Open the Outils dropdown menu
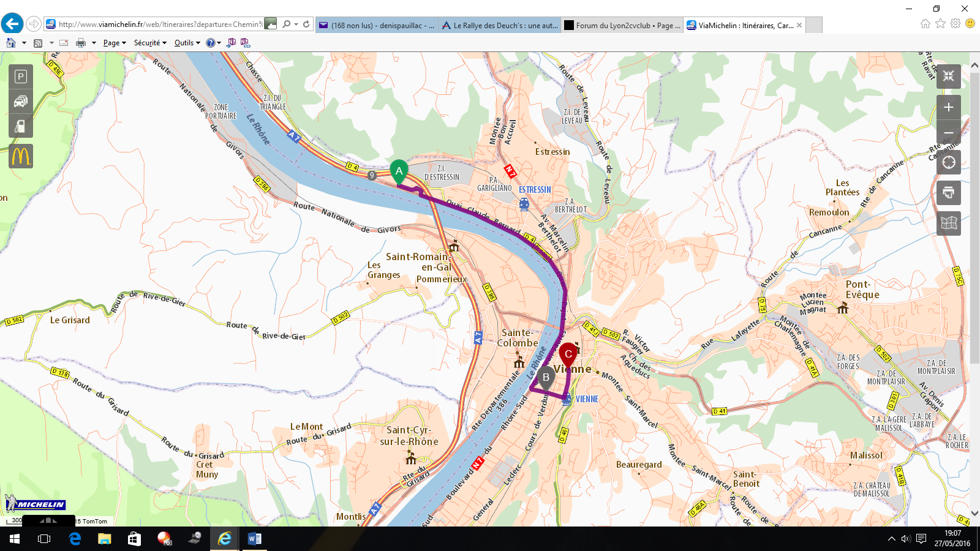The height and width of the screenshot is (551, 980). tap(187, 43)
